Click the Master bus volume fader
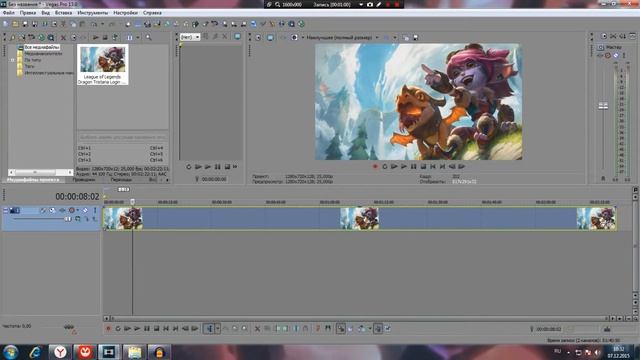 [603, 106]
